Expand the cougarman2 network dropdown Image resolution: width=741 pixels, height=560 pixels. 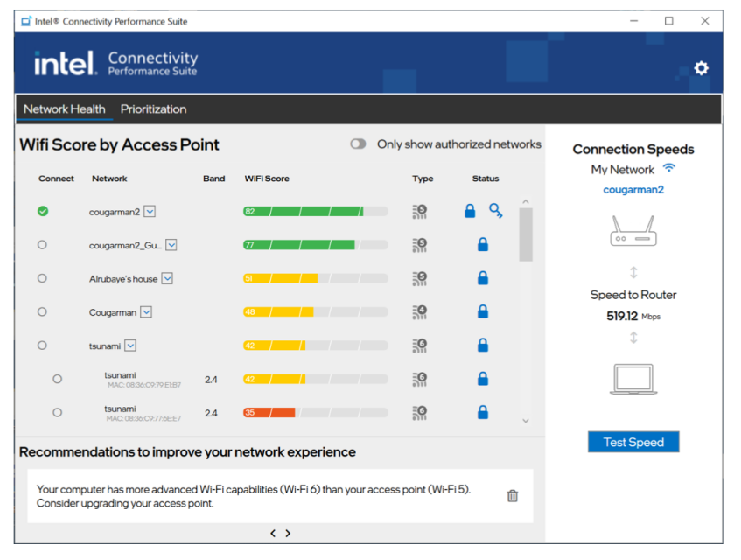click(150, 211)
